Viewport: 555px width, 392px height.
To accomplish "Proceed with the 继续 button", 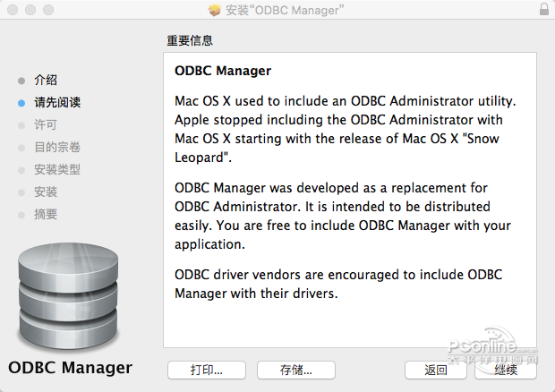I will [x=506, y=370].
